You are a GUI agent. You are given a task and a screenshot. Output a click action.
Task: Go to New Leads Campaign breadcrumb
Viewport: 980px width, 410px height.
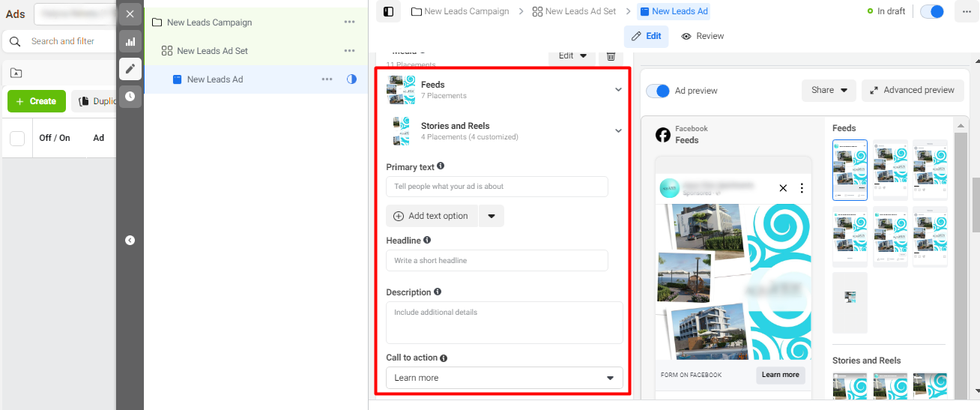click(460, 11)
